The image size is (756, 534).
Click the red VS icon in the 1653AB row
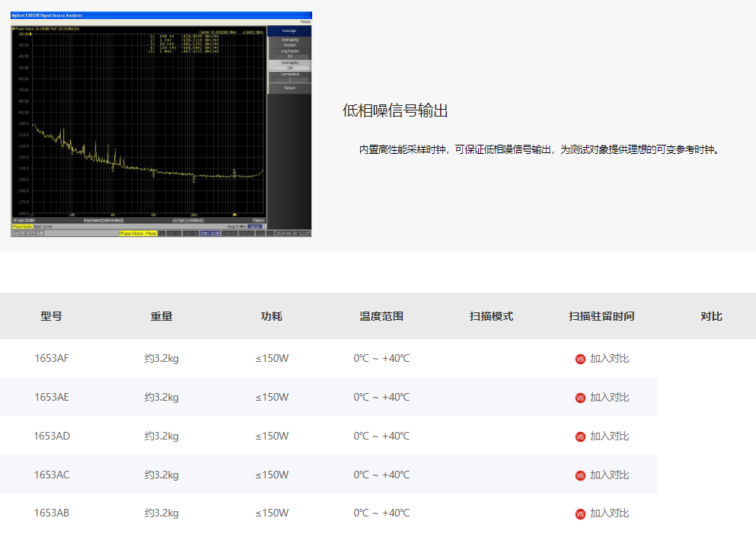pos(580,514)
